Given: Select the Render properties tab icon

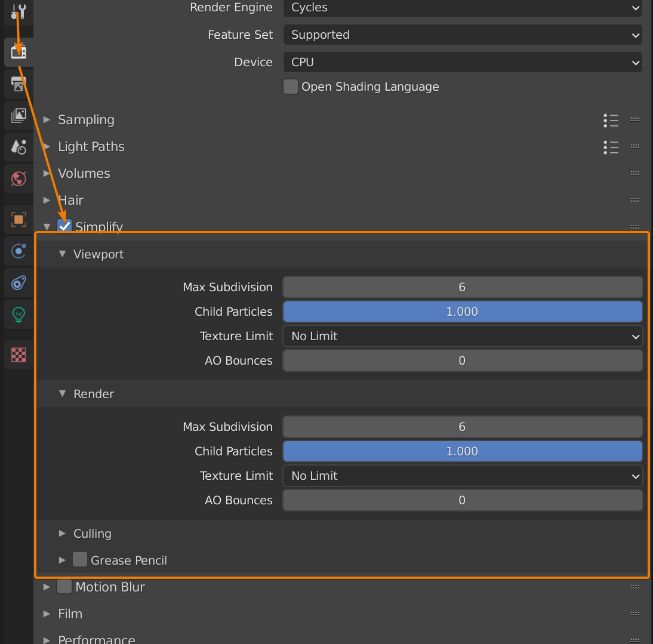Looking at the screenshot, I should 19,53.
